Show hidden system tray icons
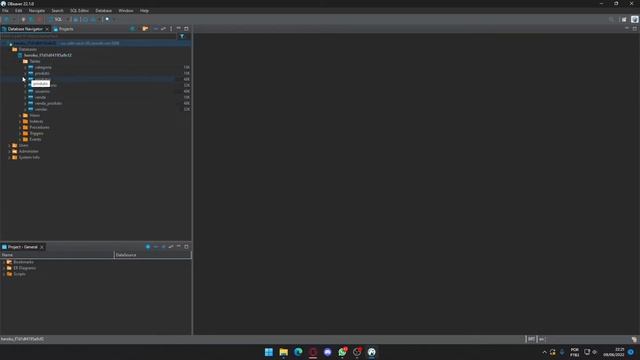Viewport: 640px width, 360px height. [544, 352]
